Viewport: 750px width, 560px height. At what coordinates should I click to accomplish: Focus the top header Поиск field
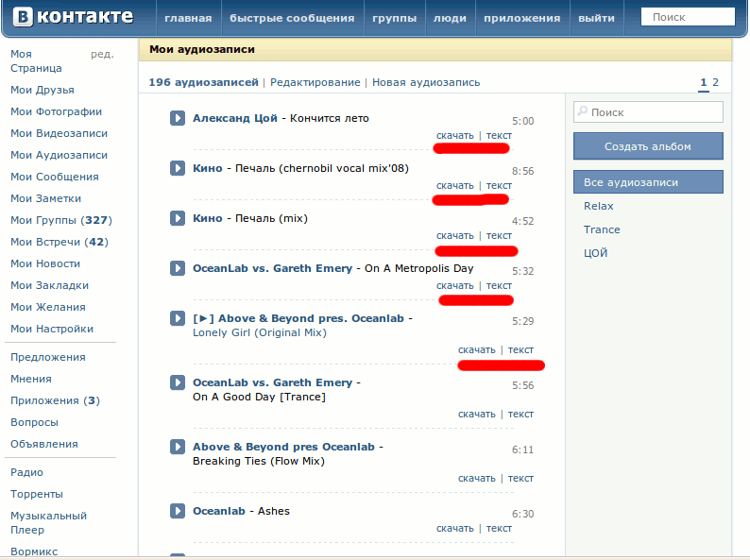(x=688, y=17)
